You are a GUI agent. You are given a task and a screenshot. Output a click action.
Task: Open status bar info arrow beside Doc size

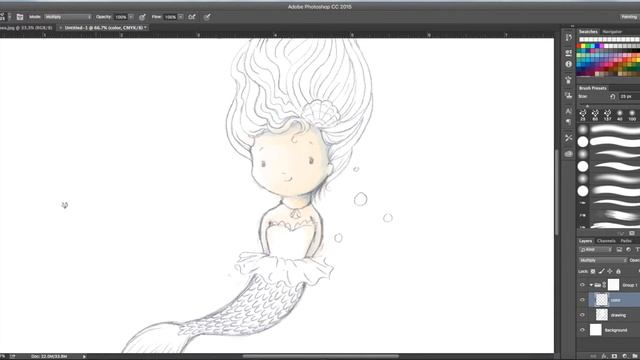[x=84, y=356]
